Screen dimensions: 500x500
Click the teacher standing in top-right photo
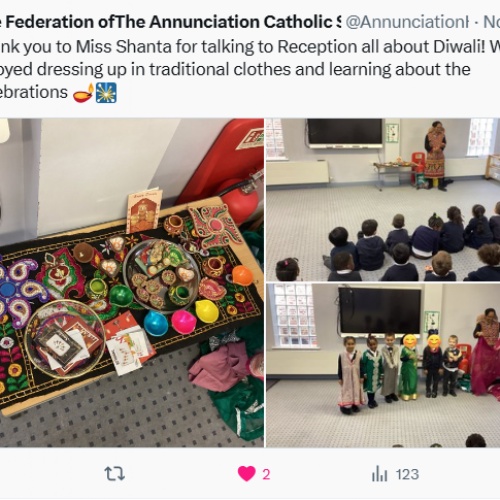point(435,156)
